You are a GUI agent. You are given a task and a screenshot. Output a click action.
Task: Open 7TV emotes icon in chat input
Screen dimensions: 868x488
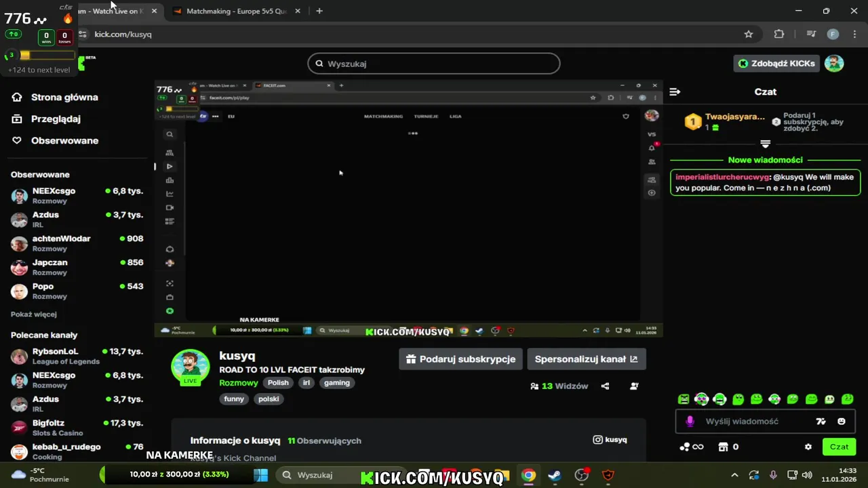[x=821, y=422]
